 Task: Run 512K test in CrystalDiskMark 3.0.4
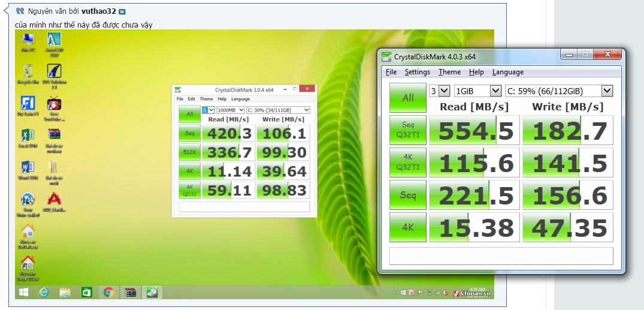pos(189,152)
